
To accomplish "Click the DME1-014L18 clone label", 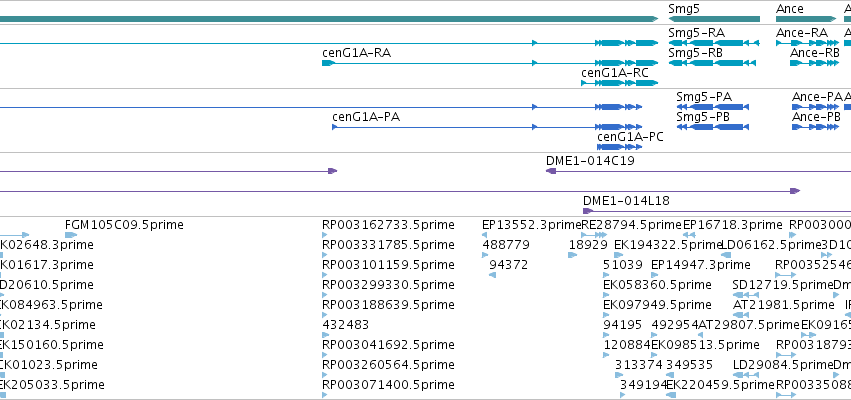I will pos(626,201).
